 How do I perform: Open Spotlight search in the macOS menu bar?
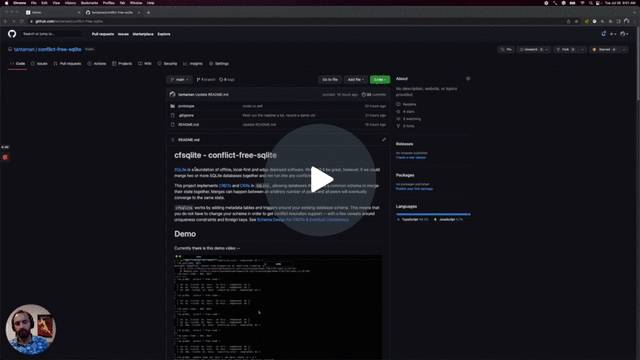590,3
